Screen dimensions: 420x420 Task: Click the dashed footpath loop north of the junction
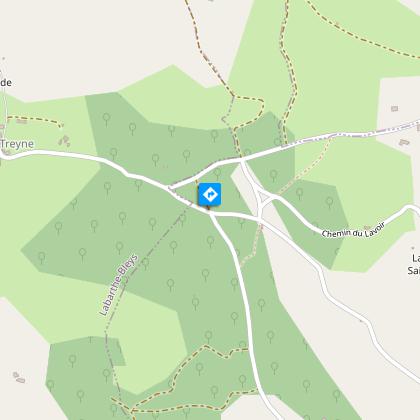tap(248, 112)
